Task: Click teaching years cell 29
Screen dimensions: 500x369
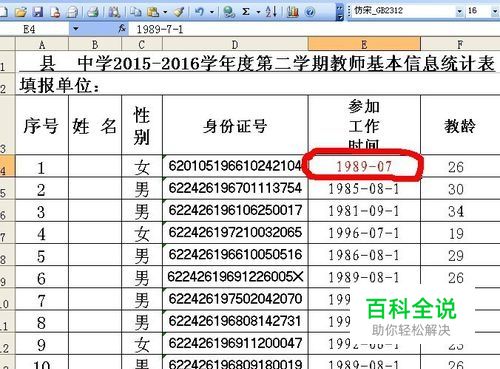Action: [x=460, y=255]
